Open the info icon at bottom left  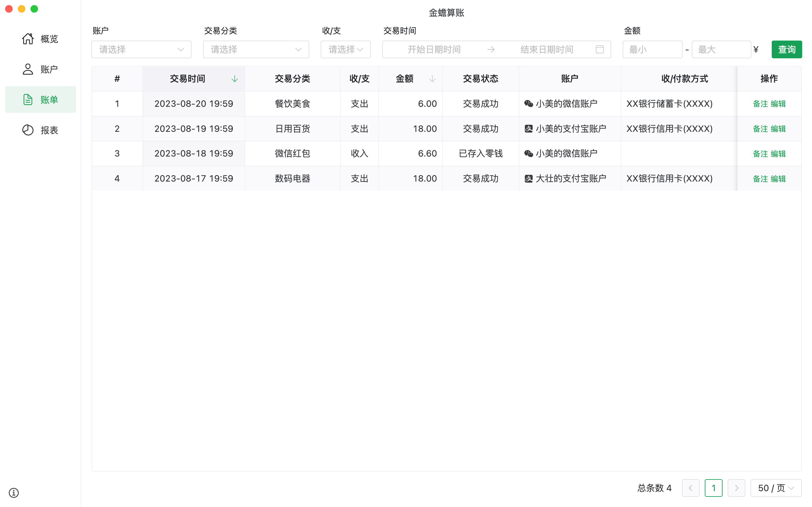[x=14, y=492]
